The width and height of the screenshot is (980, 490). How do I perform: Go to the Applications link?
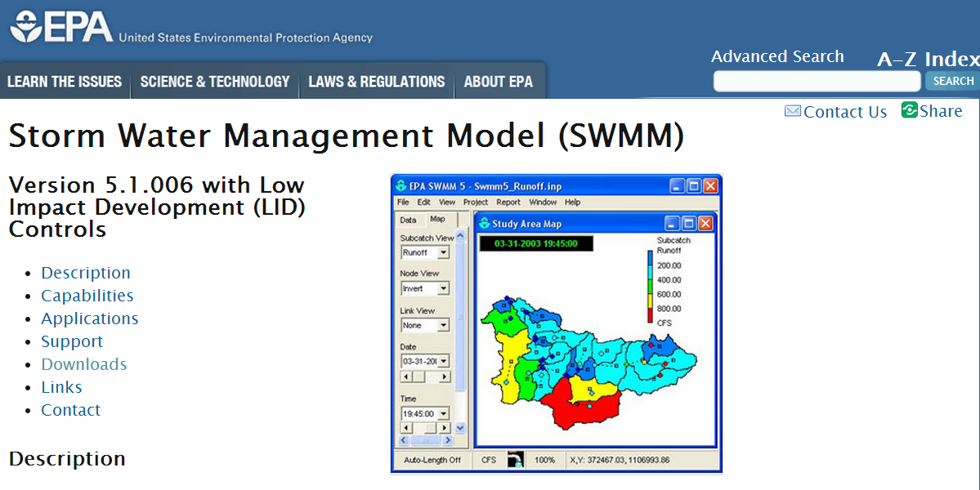click(x=89, y=318)
